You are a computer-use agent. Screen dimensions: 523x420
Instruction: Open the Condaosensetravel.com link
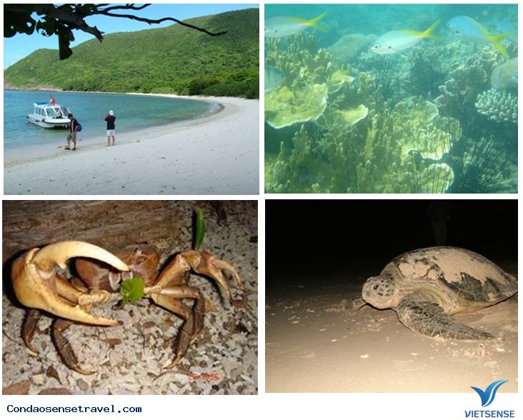[74, 409]
